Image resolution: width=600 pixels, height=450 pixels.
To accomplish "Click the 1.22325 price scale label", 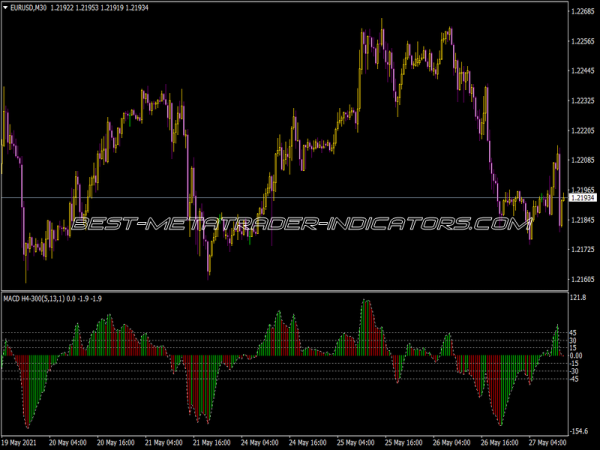I will 580,101.
